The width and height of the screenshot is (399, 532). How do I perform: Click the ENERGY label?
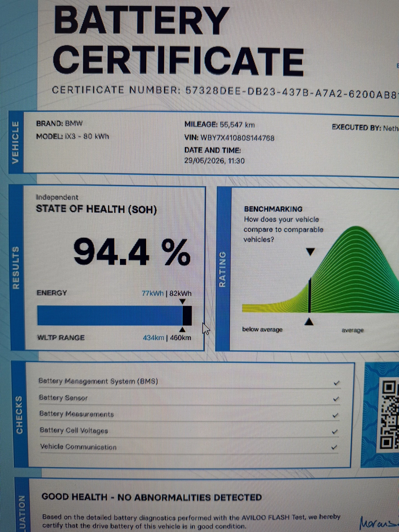coord(52,293)
